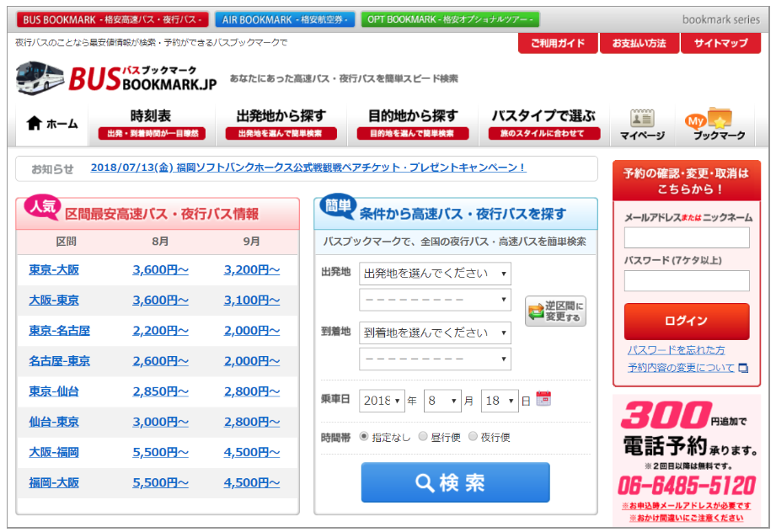Click 東京-名古屋 August price 2,200円～
776x532 pixels.
[x=160, y=331]
